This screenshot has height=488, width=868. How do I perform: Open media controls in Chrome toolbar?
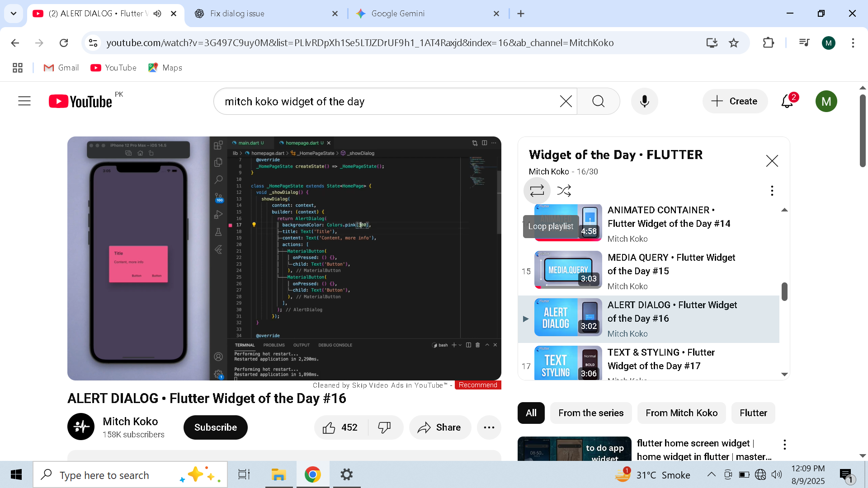pyautogui.click(x=804, y=43)
